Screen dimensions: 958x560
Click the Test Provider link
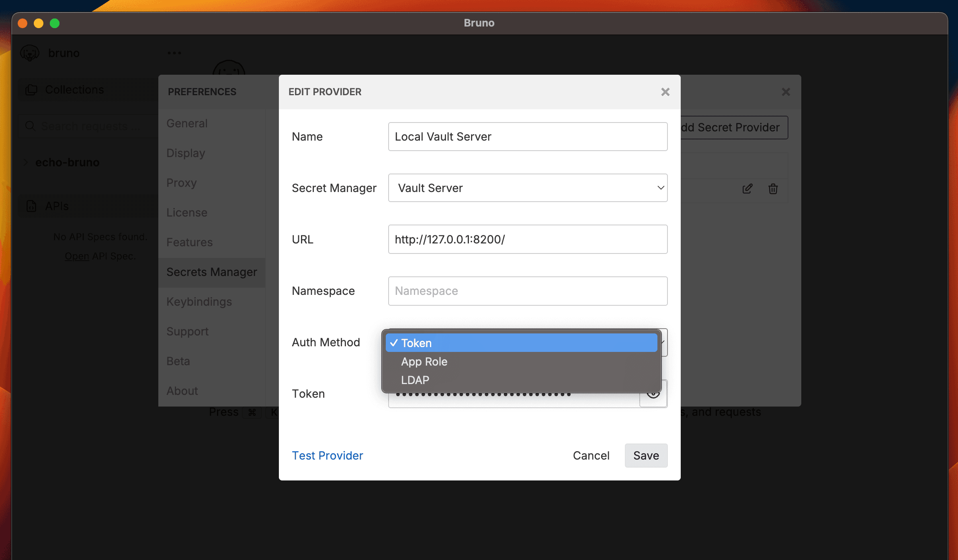tap(327, 456)
